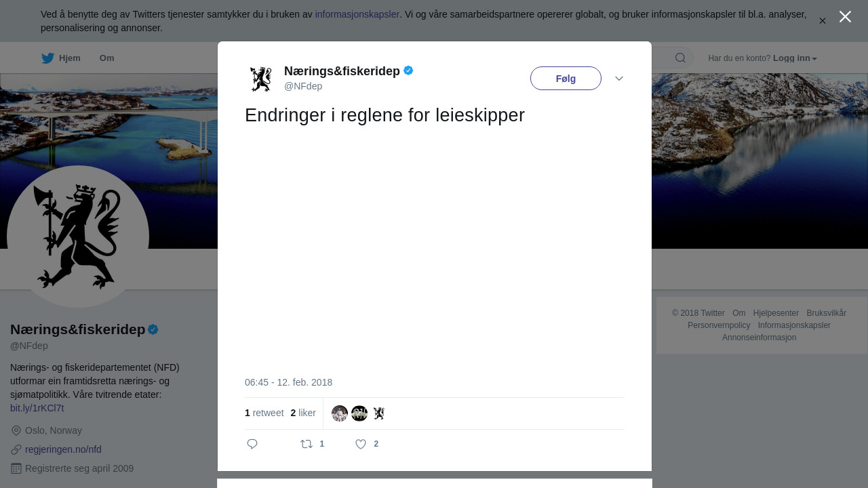
Task: Like the tweet with heart icon
Action: click(x=361, y=444)
